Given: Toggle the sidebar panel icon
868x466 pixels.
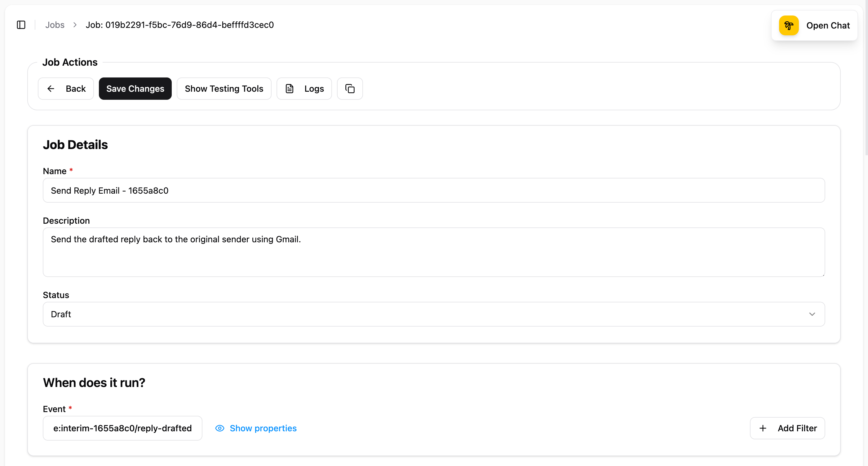Looking at the screenshot, I should click(21, 24).
